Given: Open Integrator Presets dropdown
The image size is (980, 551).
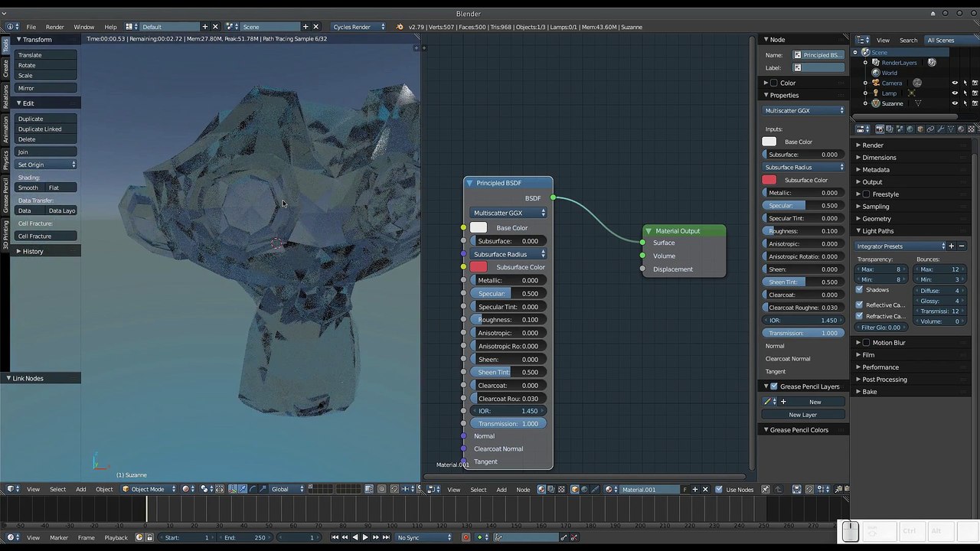Looking at the screenshot, I should (901, 246).
